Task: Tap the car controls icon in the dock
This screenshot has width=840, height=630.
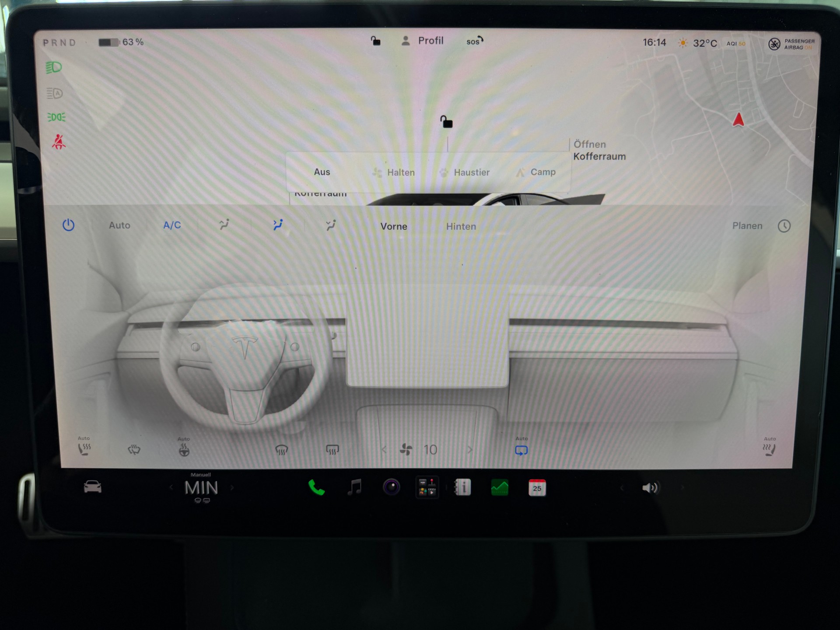Action: [93, 487]
